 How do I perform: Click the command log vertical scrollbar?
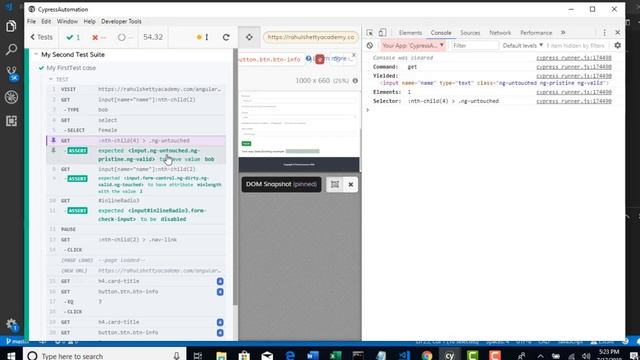[235, 176]
